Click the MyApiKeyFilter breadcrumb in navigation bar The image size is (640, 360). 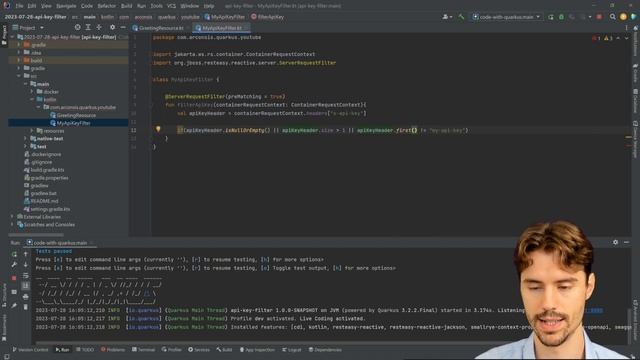(x=224, y=17)
